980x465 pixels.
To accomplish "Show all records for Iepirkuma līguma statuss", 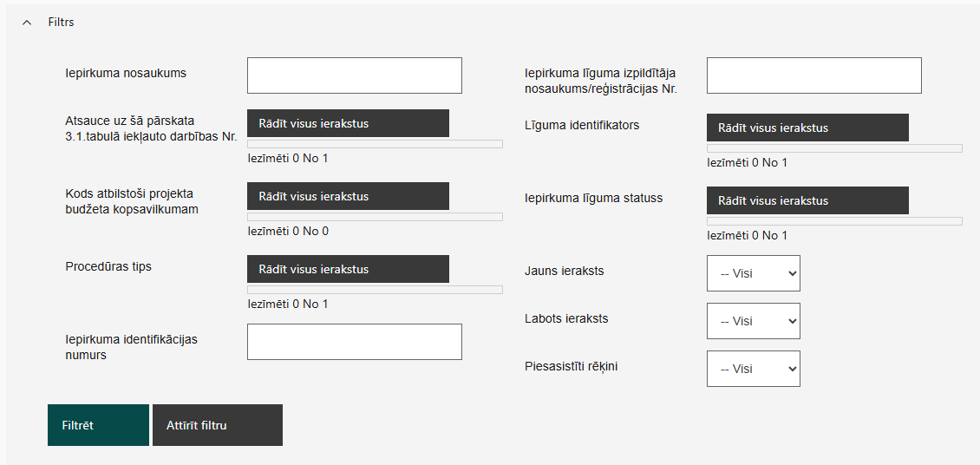I will 807,200.
